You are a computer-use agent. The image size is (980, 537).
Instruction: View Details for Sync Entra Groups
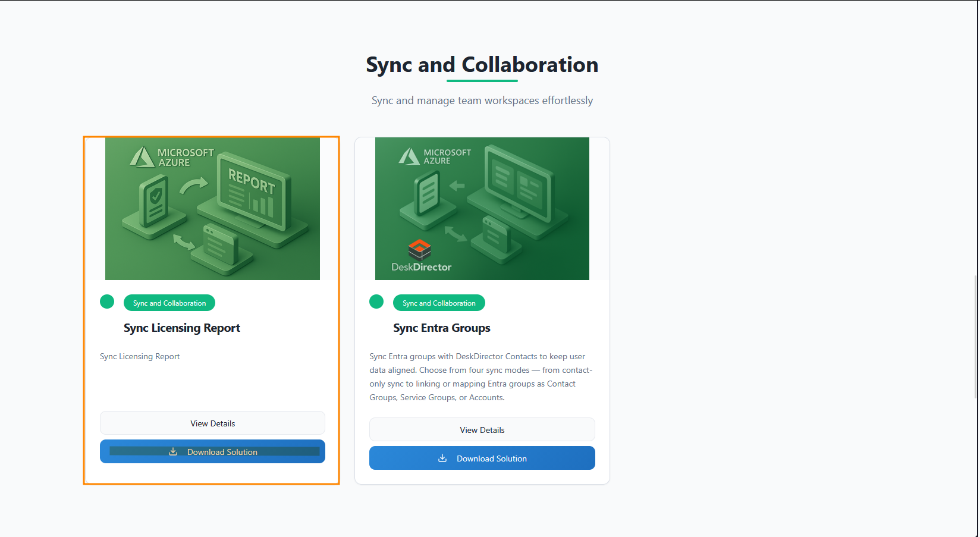click(482, 430)
